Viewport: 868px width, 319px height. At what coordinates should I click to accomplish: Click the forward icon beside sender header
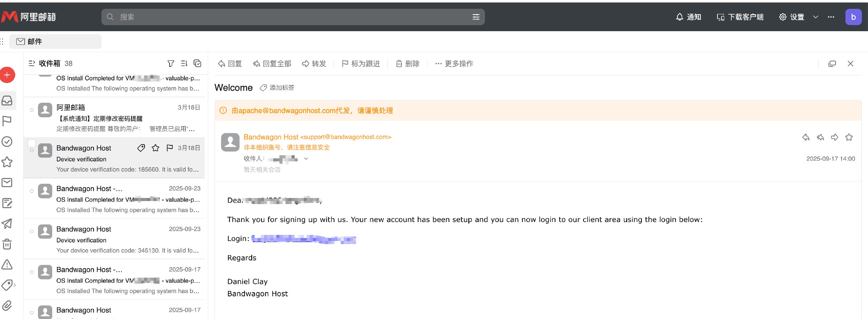[x=834, y=137]
